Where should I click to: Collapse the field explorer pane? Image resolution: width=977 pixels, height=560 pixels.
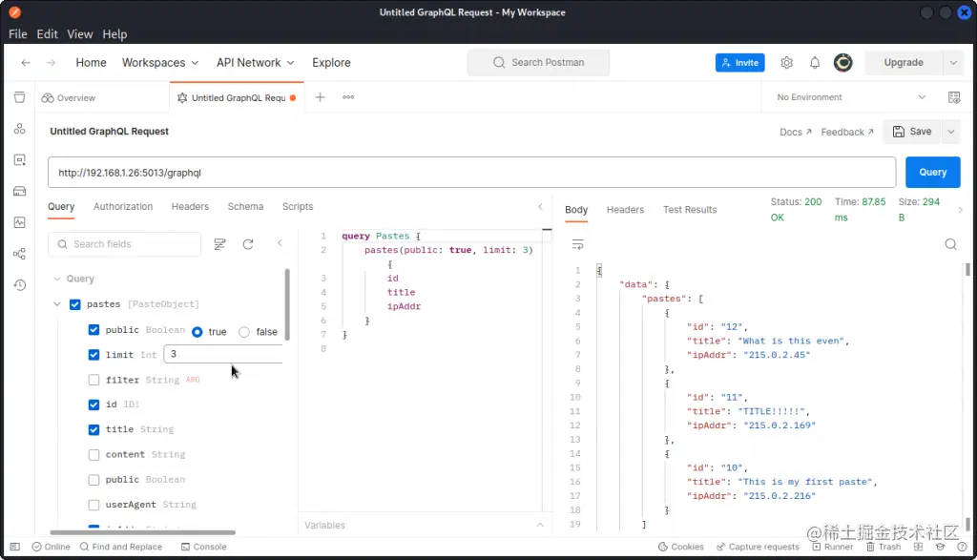tap(280, 243)
